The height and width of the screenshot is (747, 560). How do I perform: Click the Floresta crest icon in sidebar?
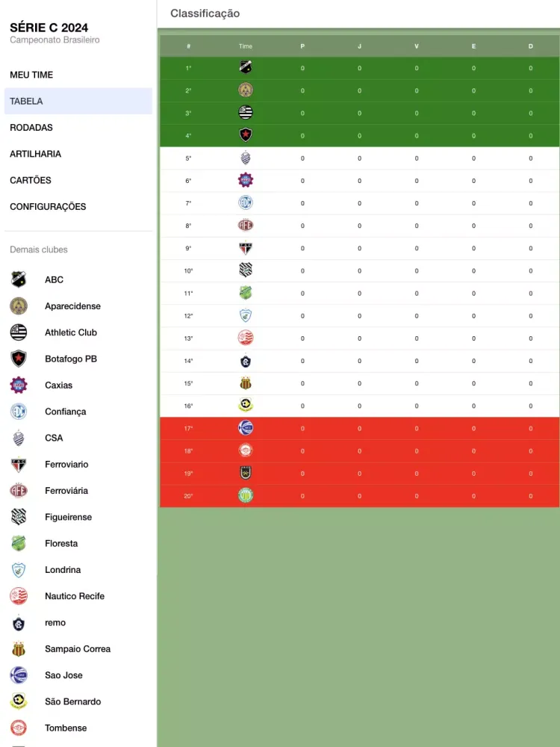pos(18,543)
